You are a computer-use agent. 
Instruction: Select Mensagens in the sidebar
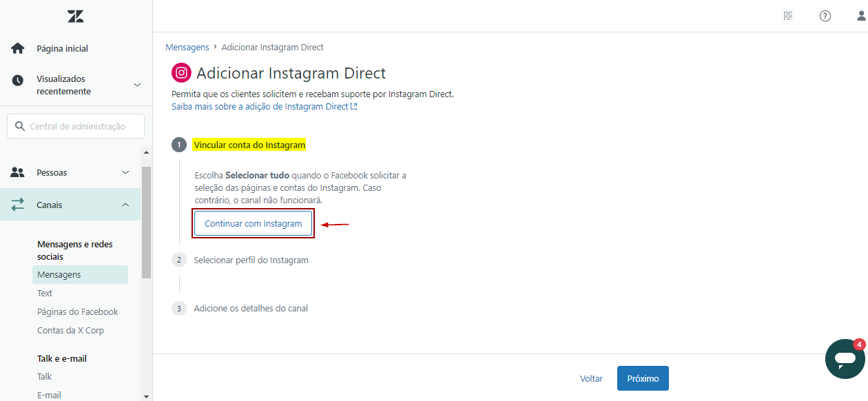pos(59,274)
